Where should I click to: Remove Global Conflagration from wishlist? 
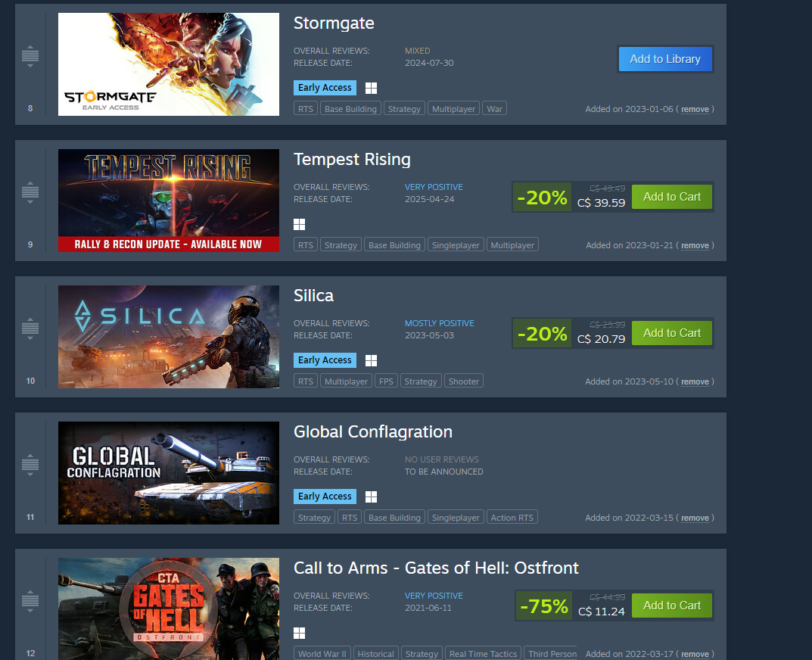[695, 518]
